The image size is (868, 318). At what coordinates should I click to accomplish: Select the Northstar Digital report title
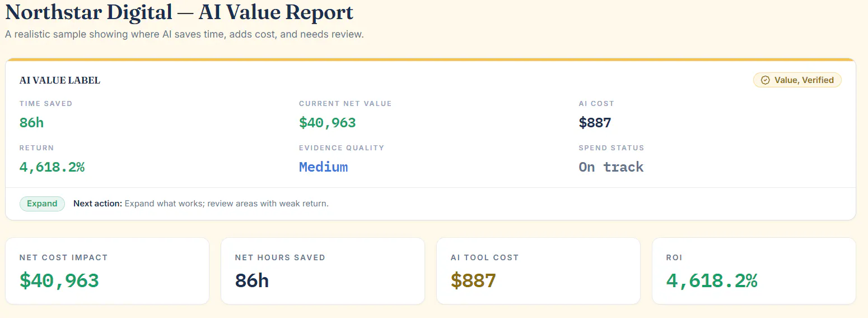point(179,12)
